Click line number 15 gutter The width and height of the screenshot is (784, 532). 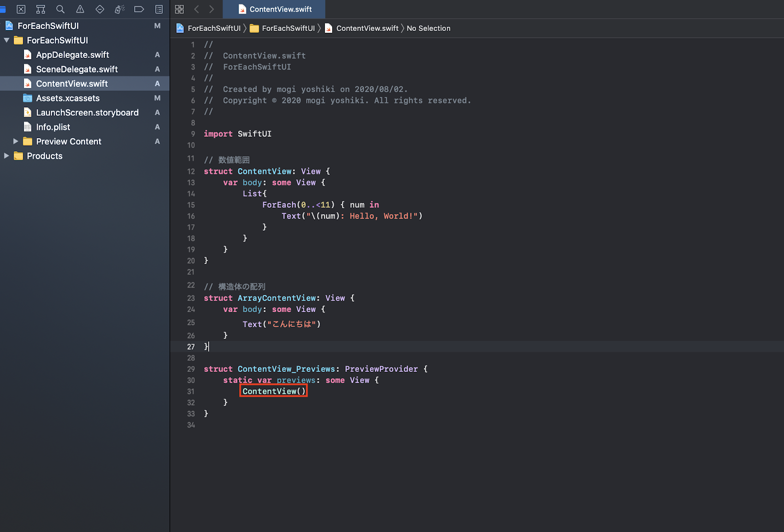tap(191, 205)
